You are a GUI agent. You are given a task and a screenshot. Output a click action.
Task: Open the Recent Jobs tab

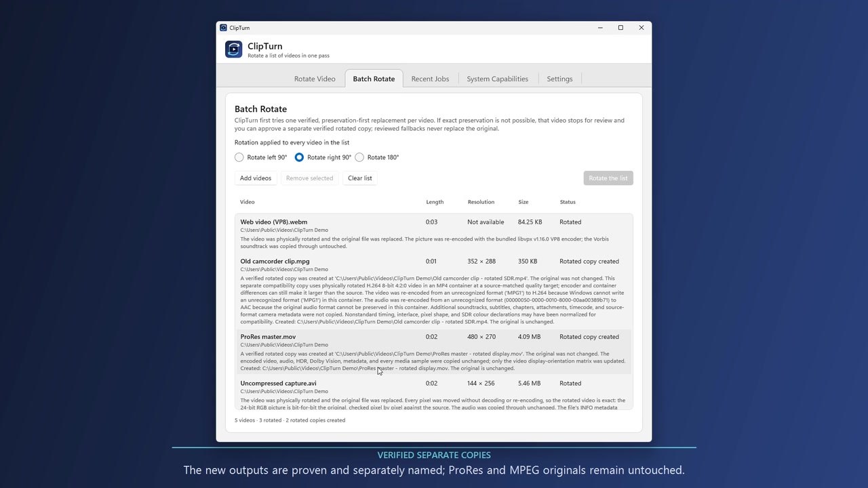click(430, 79)
